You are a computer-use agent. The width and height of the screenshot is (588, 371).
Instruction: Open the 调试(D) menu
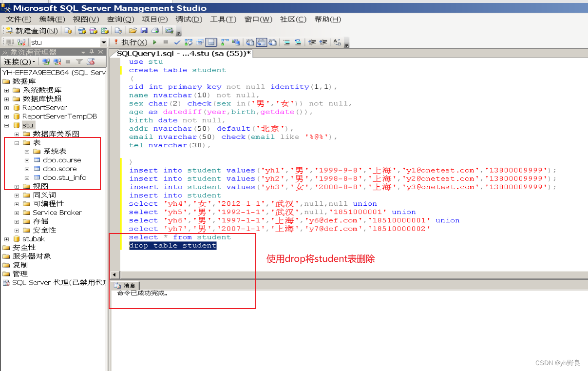click(189, 19)
